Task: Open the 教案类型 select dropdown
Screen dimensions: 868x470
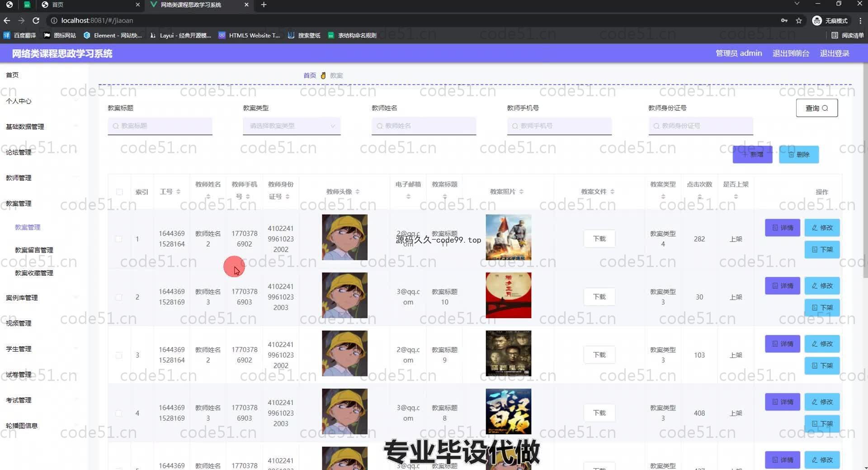Action: [292, 126]
